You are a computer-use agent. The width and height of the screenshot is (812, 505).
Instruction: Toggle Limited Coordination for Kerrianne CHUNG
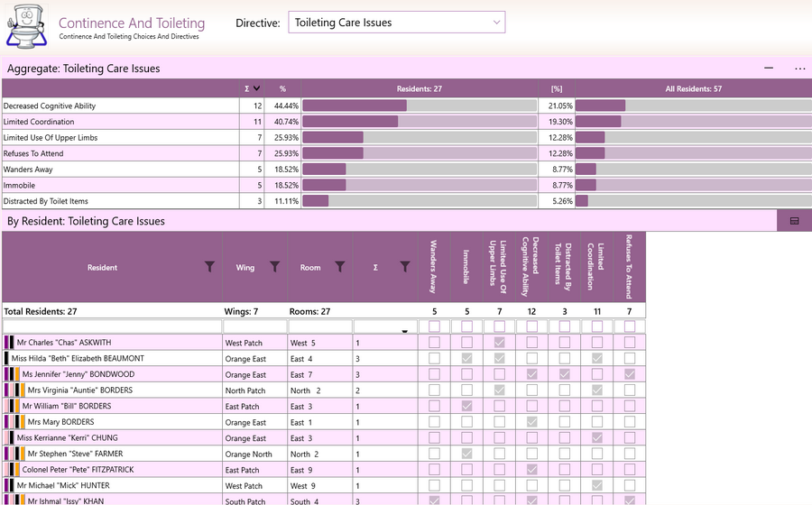tap(597, 437)
